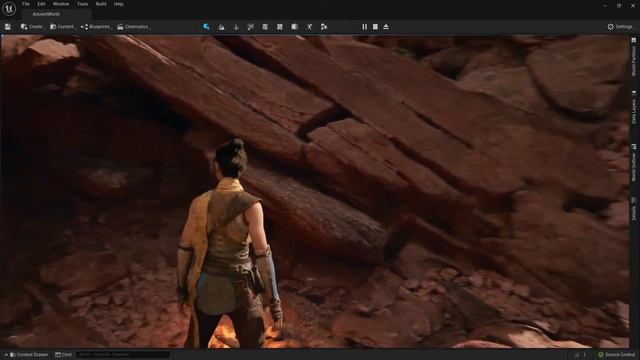Open the Settings dropdown
This screenshot has height=360, width=640.
pyautogui.click(x=620, y=27)
